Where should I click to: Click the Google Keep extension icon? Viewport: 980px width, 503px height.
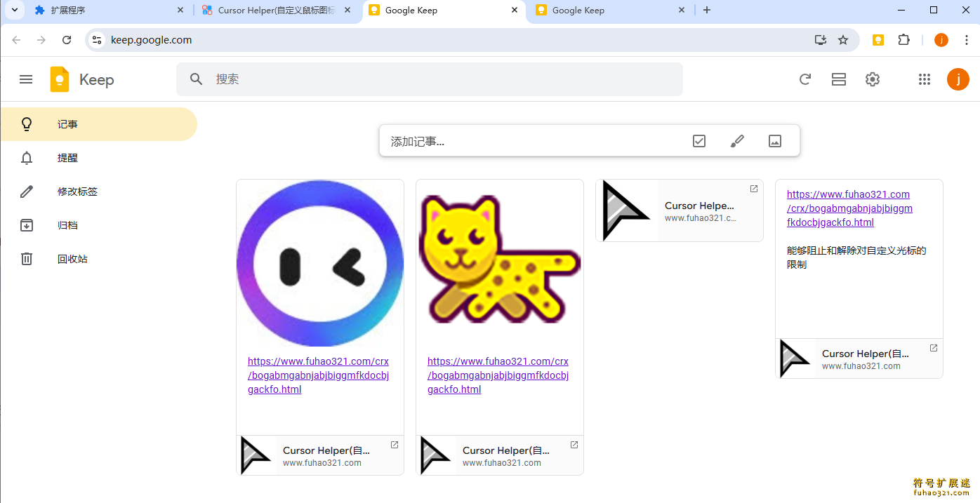click(x=878, y=40)
